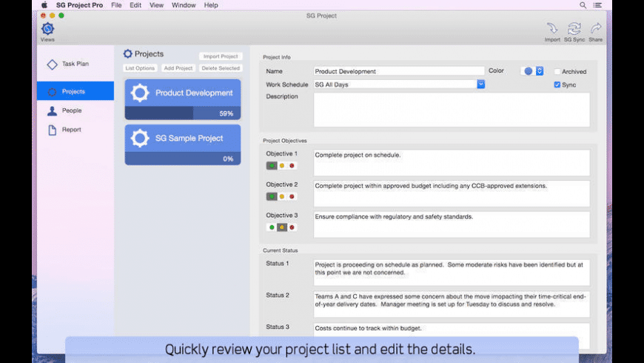
Task: Open the Window menu
Action: tap(184, 5)
